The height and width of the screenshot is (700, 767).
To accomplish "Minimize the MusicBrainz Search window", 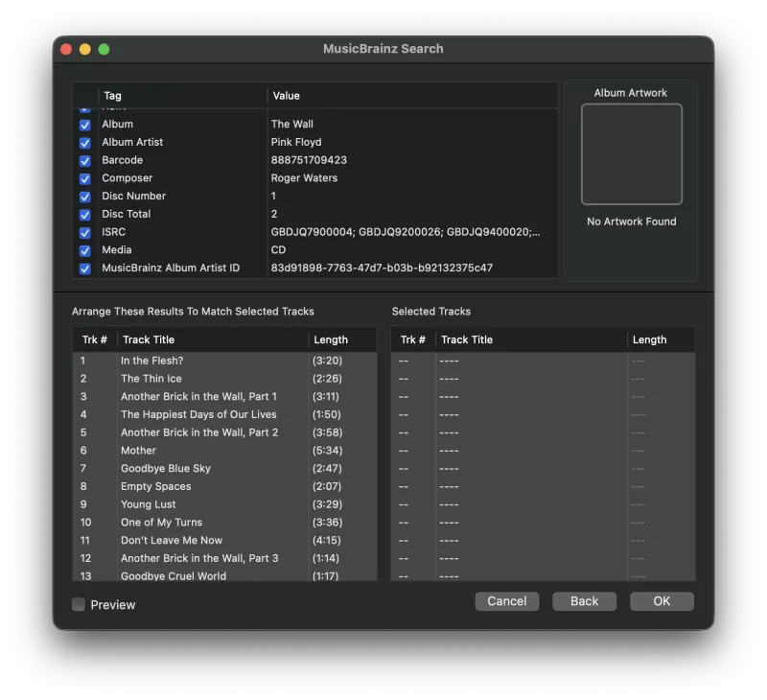I will [x=85, y=49].
